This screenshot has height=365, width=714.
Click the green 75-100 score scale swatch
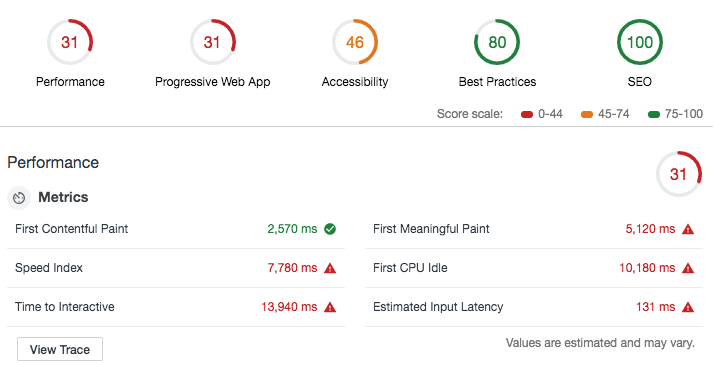654,114
